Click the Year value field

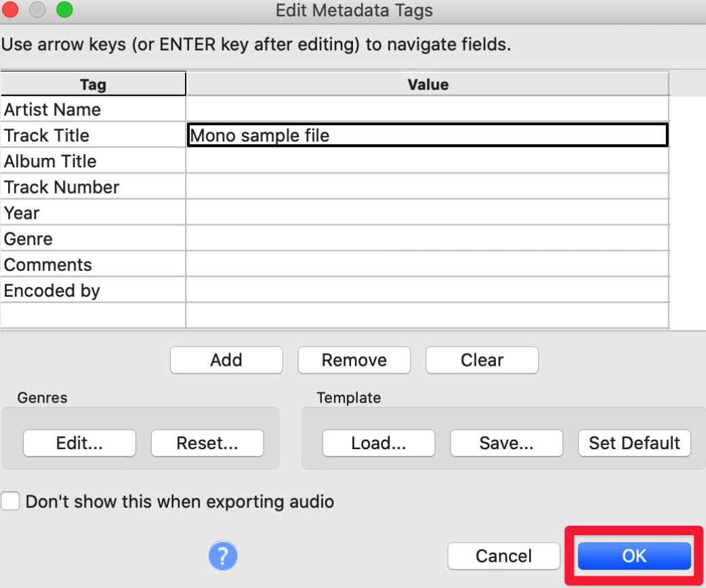pyautogui.click(x=427, y=213)
